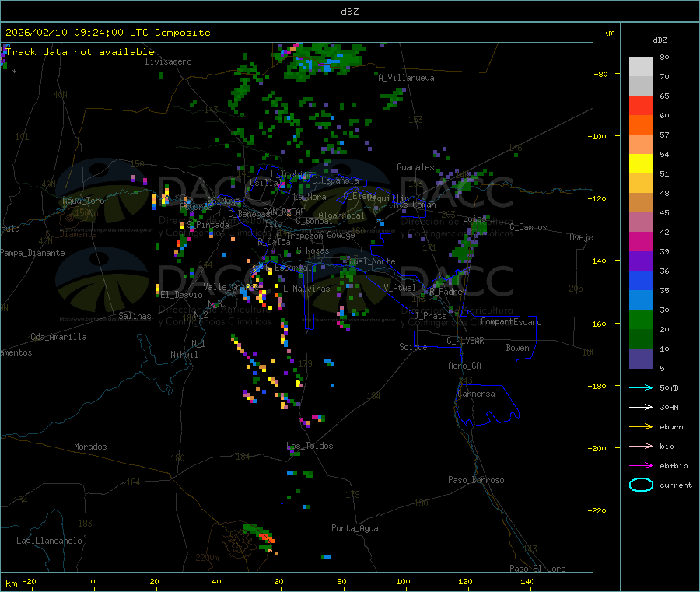
Task: Select the brown 45-48 dBZ legend swatch
Action: click(x=641, y=203)
